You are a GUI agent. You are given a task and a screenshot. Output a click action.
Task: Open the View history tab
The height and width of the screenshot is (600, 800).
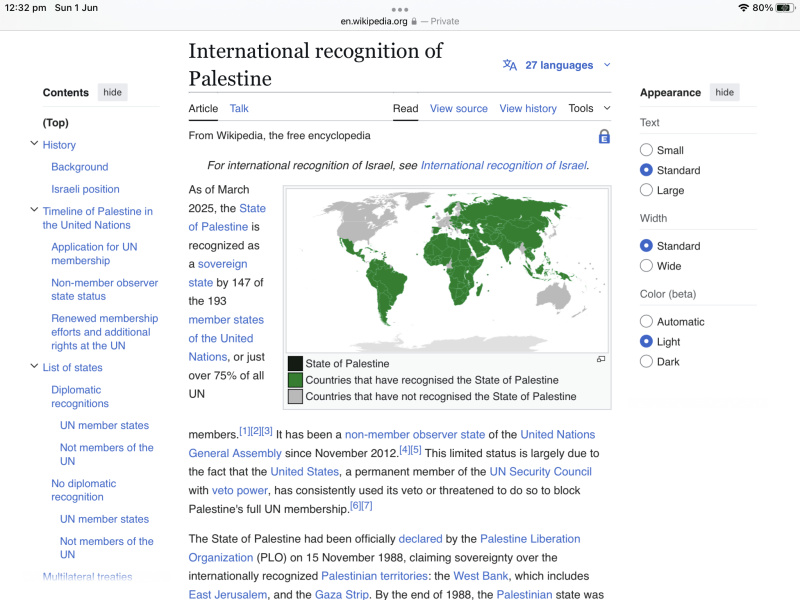pyautogui.click(x=528, y=108)
